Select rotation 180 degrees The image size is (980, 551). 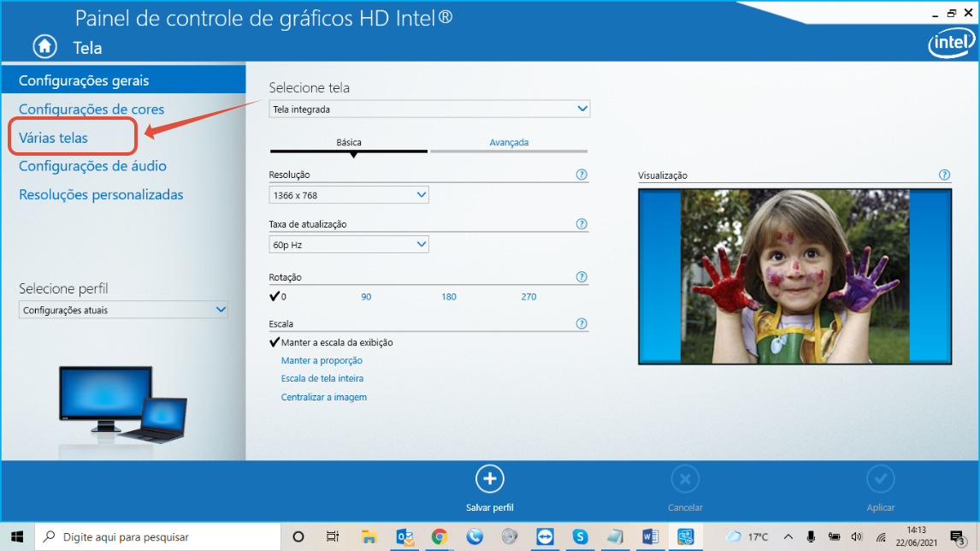[449, 297]
